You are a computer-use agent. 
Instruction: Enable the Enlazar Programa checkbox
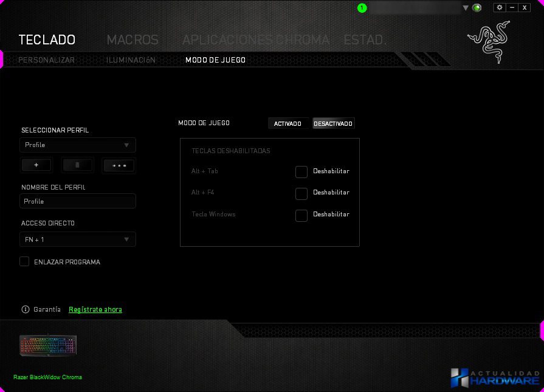point(24,261)
